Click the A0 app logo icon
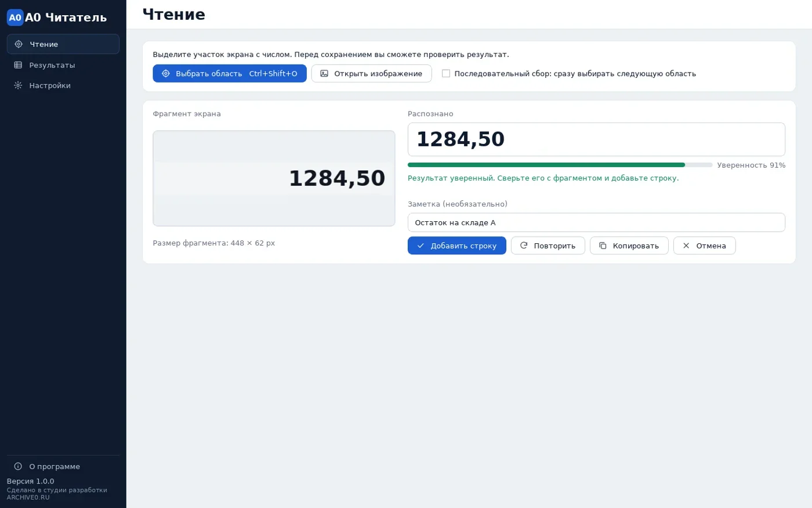Screen dimensions: 812x508 pyautogui.click(x=15, y=17)
